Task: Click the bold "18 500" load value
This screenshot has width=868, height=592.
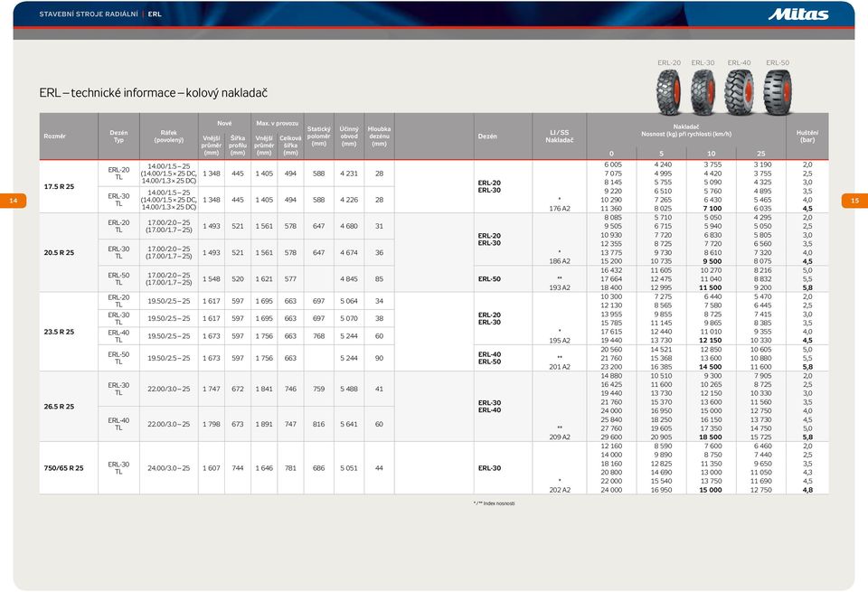Action: pyautogui.click(x=711, y=437)
